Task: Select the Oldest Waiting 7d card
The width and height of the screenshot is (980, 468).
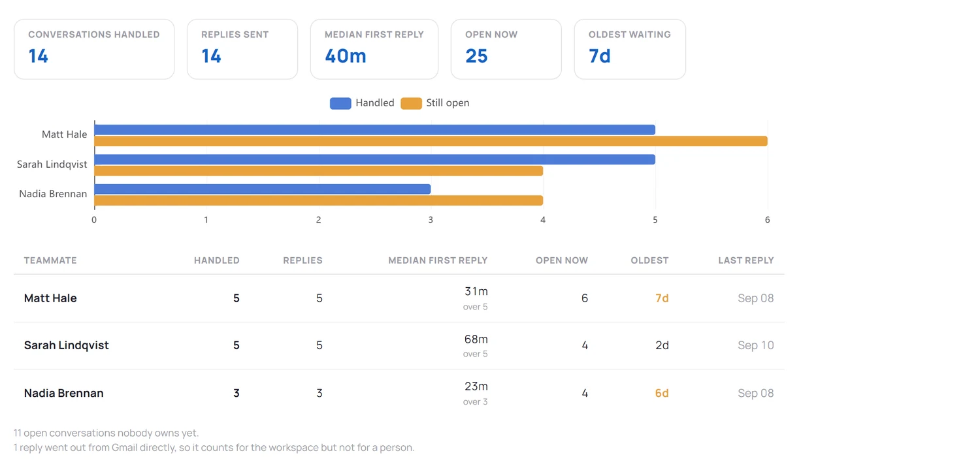Action: (x=630, y=49)
